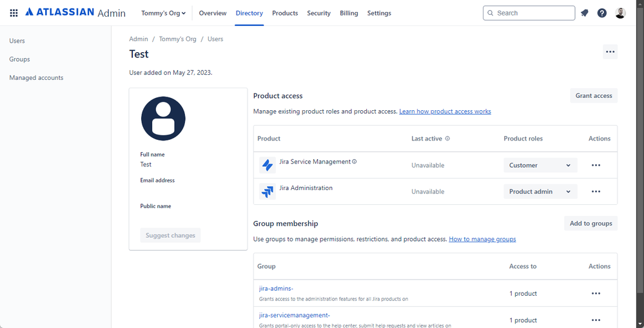The height and width of the screenshot is (328, 644).
Task: Click the Group column header
Action: 266,266
